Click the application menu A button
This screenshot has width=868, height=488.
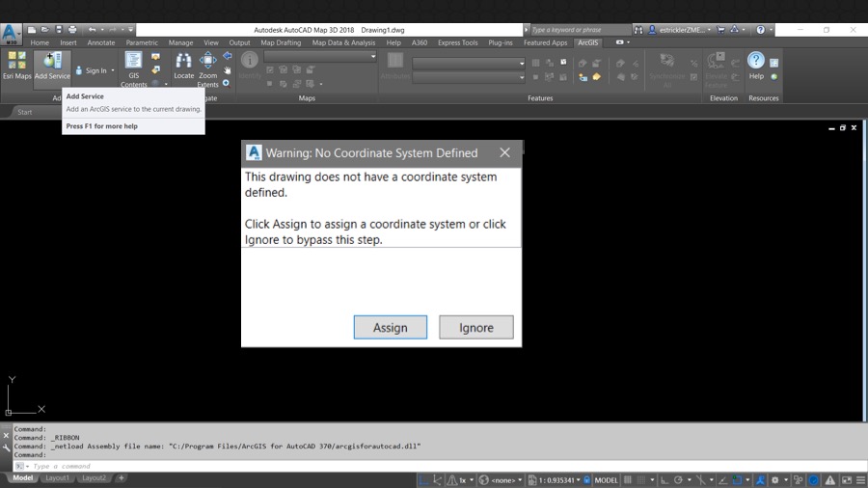pos(11,33)
